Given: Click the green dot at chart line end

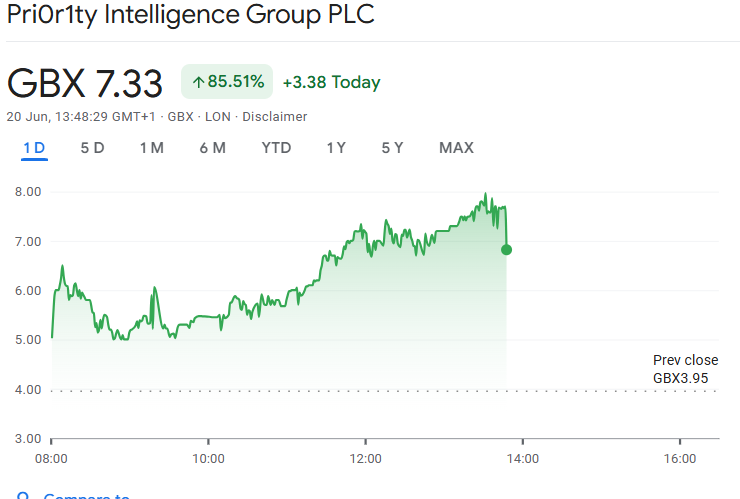Looking at the screenshot, I should [x=507, y=249].
